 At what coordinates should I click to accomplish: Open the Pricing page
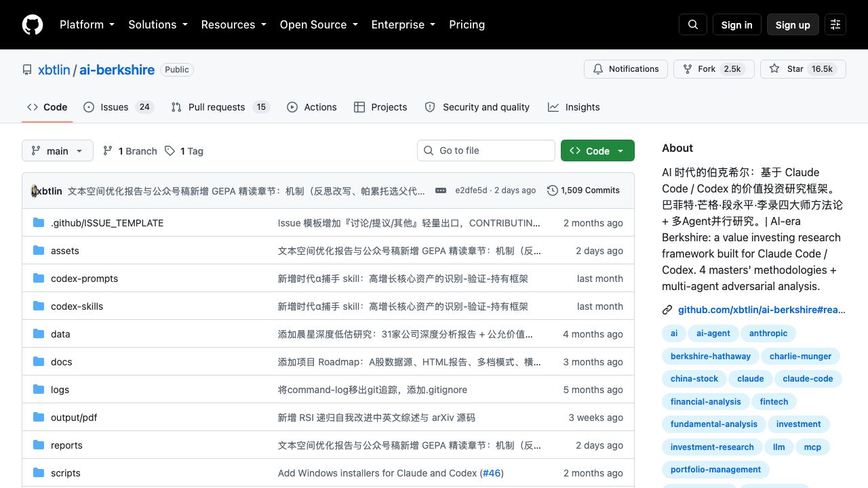click(x=467, y=24)
